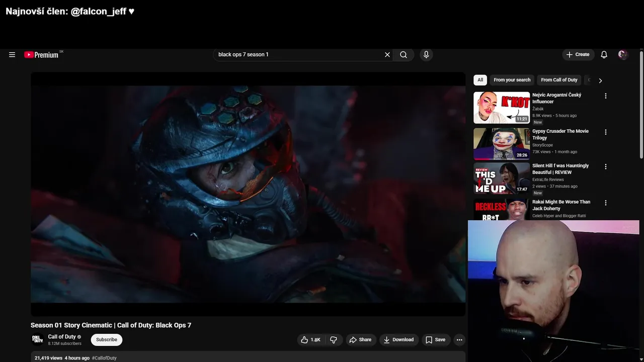Run search with magnifier button
This screenshot has width=644, height=362.
(x=404, y=55)
